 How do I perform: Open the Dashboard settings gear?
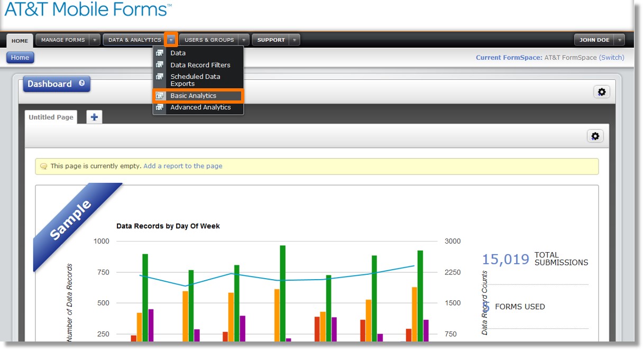click(602, 92)
